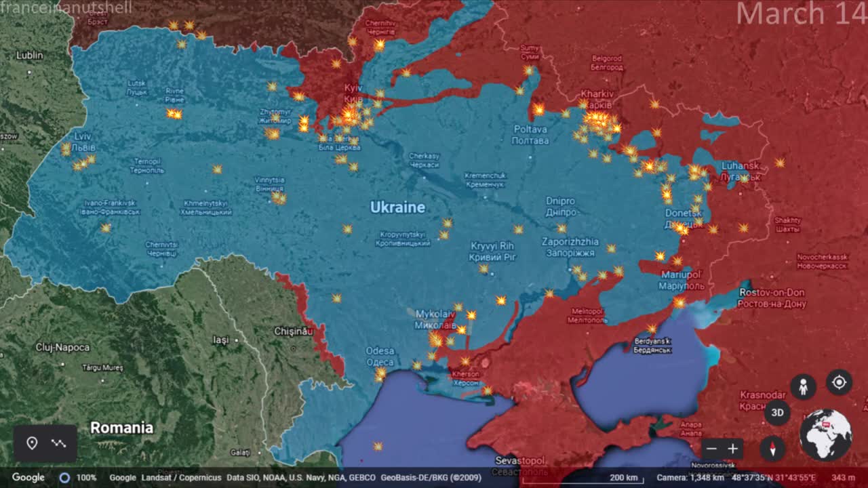Select the Kharkiv city label

coord(597,99)
